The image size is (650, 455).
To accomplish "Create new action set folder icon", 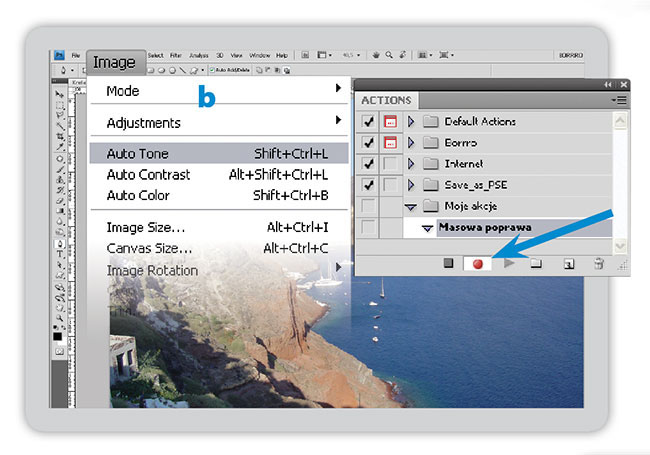I will 537,264.
